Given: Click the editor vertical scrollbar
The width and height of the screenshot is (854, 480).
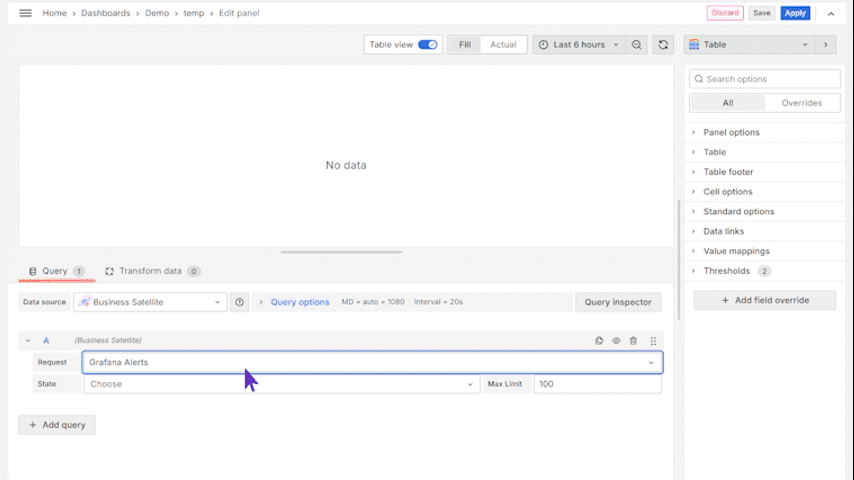Looking at the screenshot, I should [679, 259].
